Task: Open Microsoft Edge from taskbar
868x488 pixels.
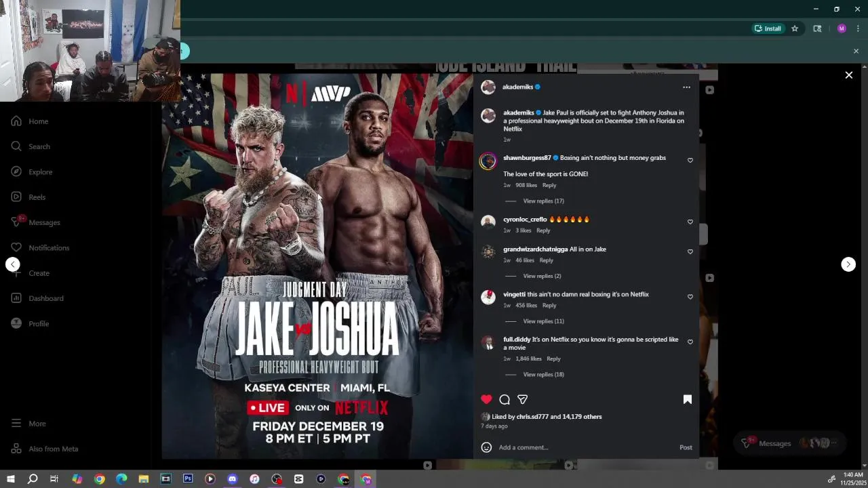Action: pos(121,479)
